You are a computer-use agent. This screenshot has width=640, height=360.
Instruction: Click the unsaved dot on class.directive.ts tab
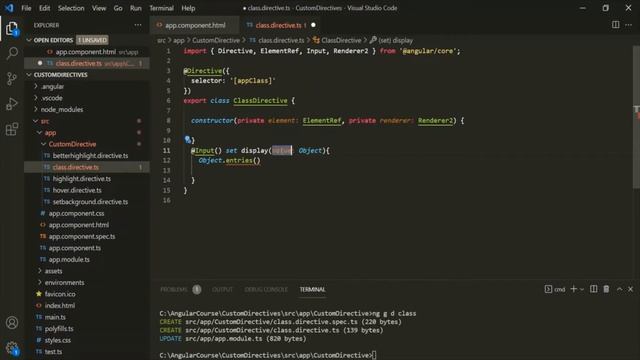(313, 25)
